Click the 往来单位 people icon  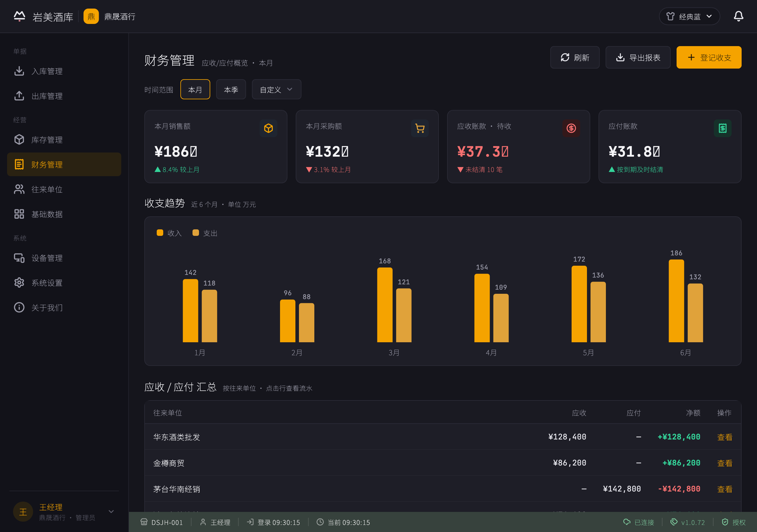coord(19,189)
